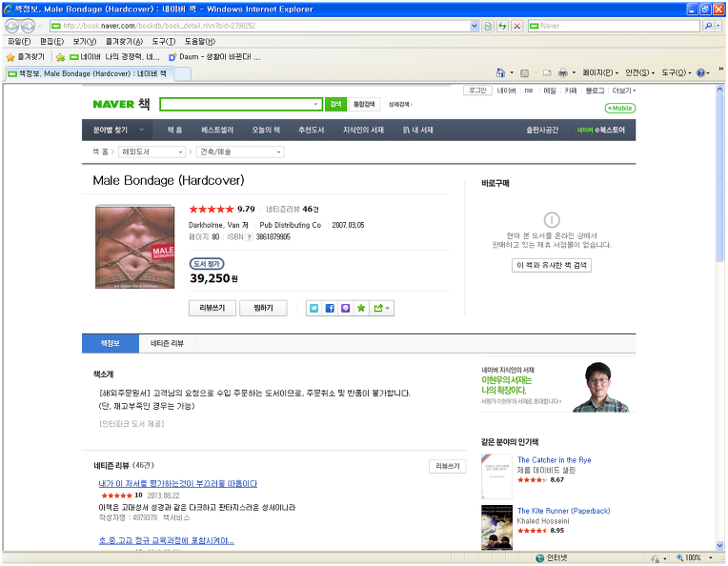This screenshot has height=566, width=728.
Task: Open the 페이지(P) command bar dropdown
Action: coord(600,73)
